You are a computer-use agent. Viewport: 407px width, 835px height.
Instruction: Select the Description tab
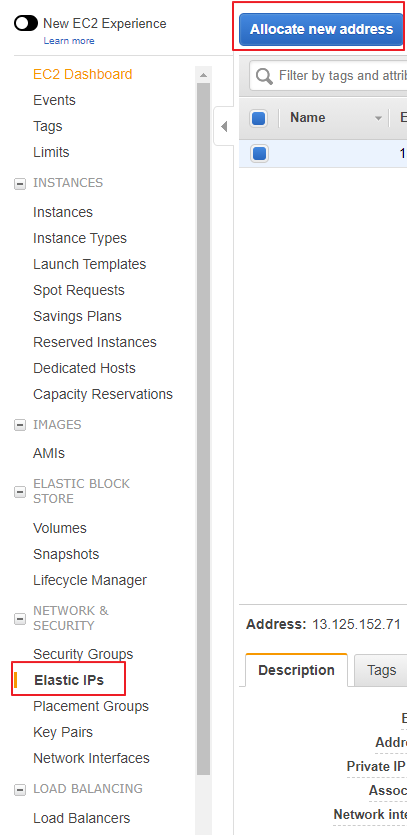click(x=296, y=670)
